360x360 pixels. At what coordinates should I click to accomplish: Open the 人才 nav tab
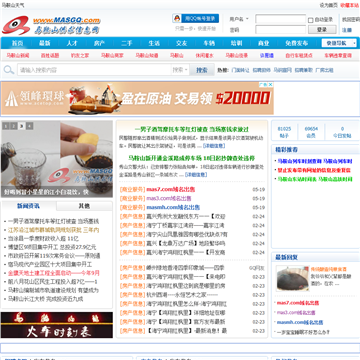pos(72,43)
